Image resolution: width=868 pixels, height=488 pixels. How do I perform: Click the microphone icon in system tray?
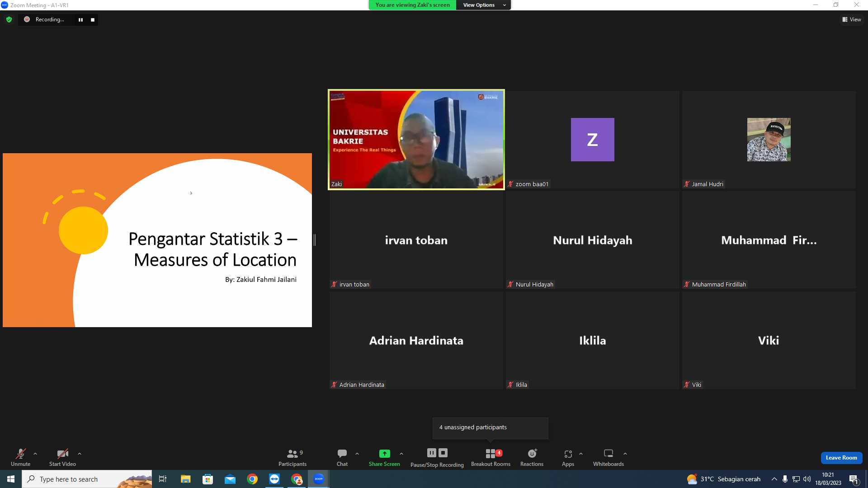click(x=785, y=479)
